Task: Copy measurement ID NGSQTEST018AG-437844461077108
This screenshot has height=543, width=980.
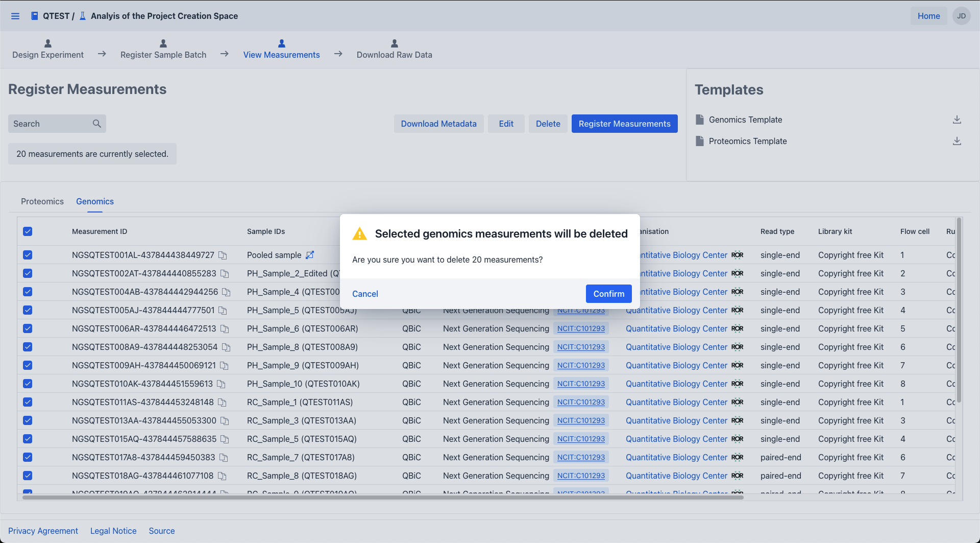Action: click(222, 476)
